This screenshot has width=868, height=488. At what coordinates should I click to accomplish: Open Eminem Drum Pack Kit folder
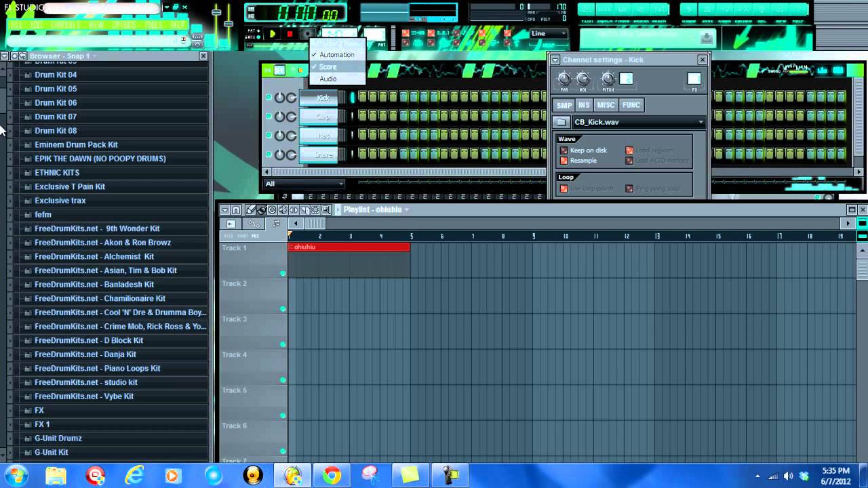tap(76, 144)
